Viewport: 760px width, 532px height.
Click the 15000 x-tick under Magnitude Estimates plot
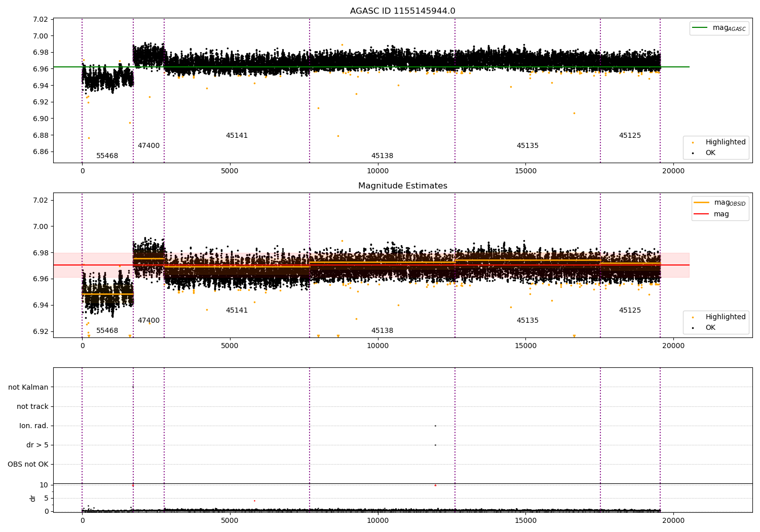tap(525, 346)
